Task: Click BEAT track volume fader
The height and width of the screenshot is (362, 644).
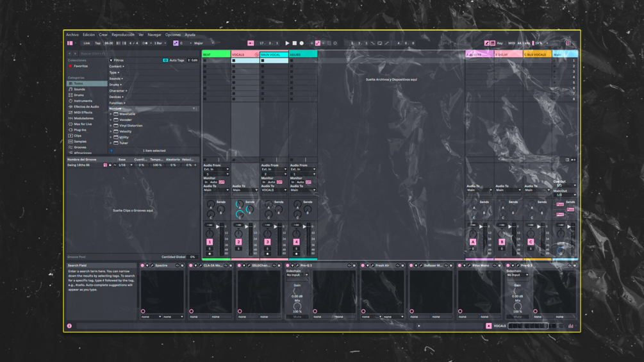Action: [218, 227]
